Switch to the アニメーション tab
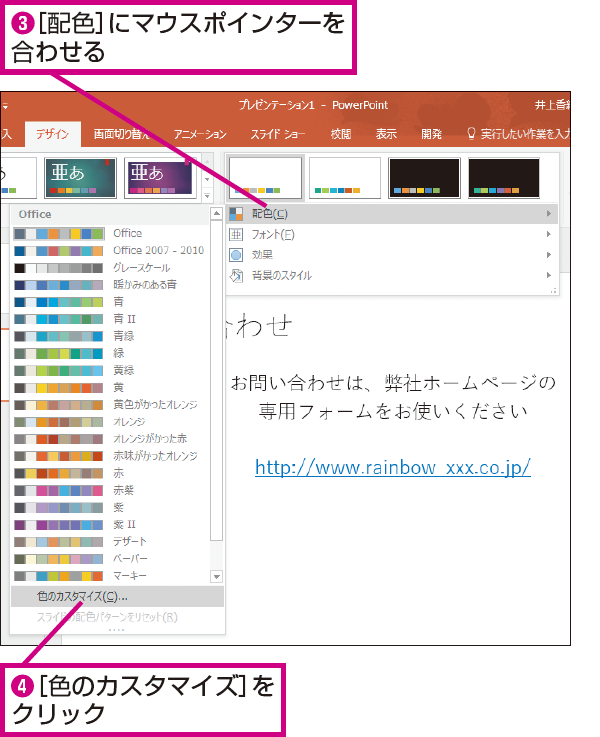This screenshot has width=600, height=737. click(200, 134)
